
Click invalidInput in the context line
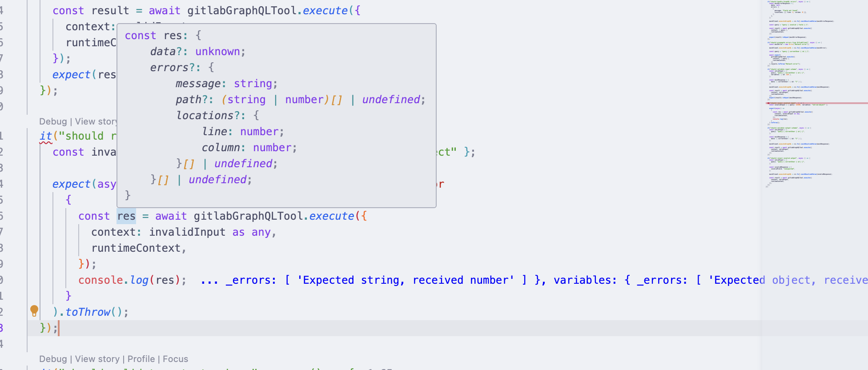pyautogui.click(x=187, y=232)
